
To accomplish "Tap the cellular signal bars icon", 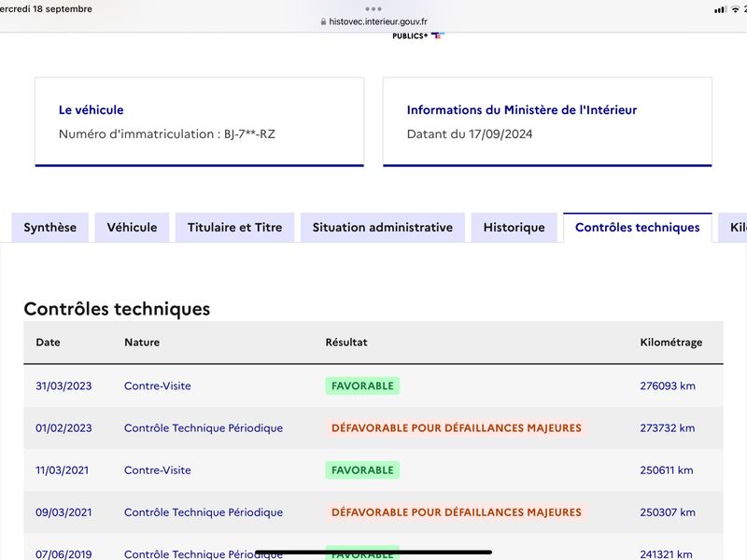I will [720, 9].
